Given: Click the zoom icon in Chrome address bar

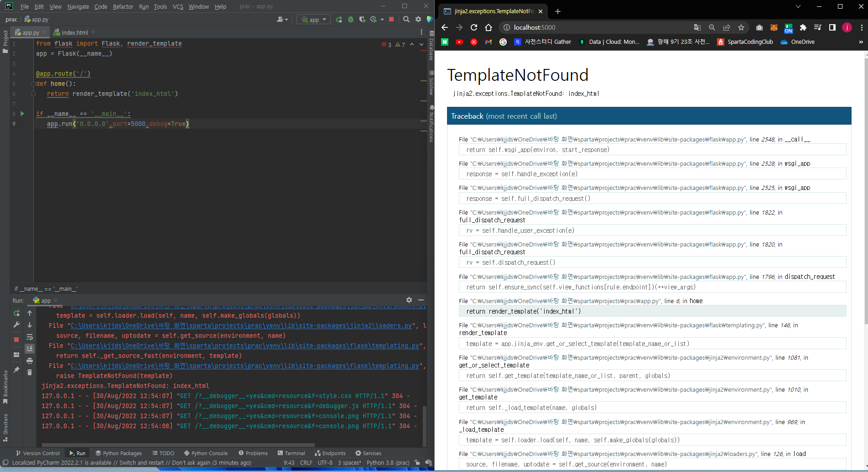Looking at the screenshot, I should (x=712, y=27).
